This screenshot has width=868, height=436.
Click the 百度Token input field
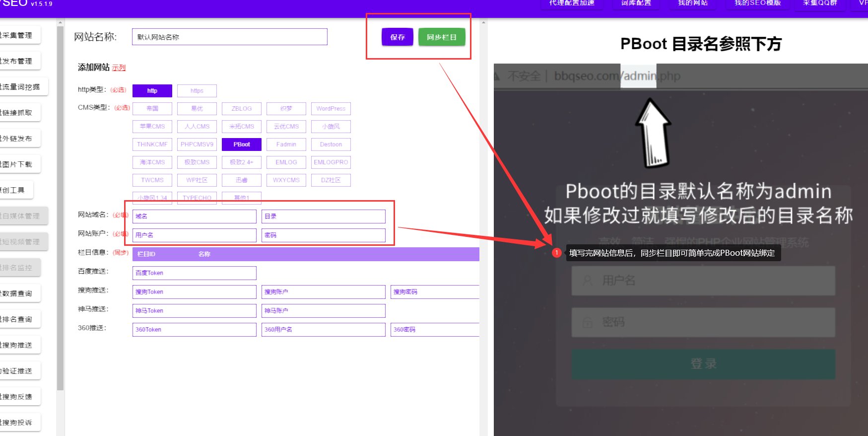[x=195, y=273]
